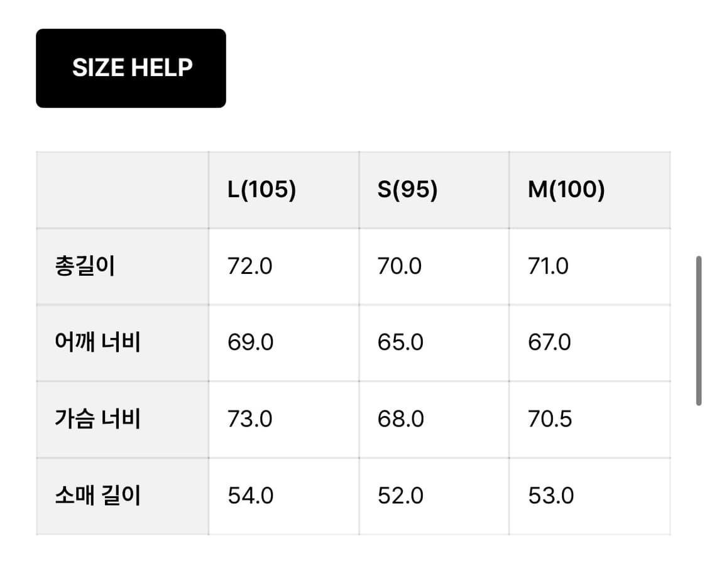Screen dimensions: 707x588
Task: Click the 70.5 chest width cell
Action: pos(551,418)
